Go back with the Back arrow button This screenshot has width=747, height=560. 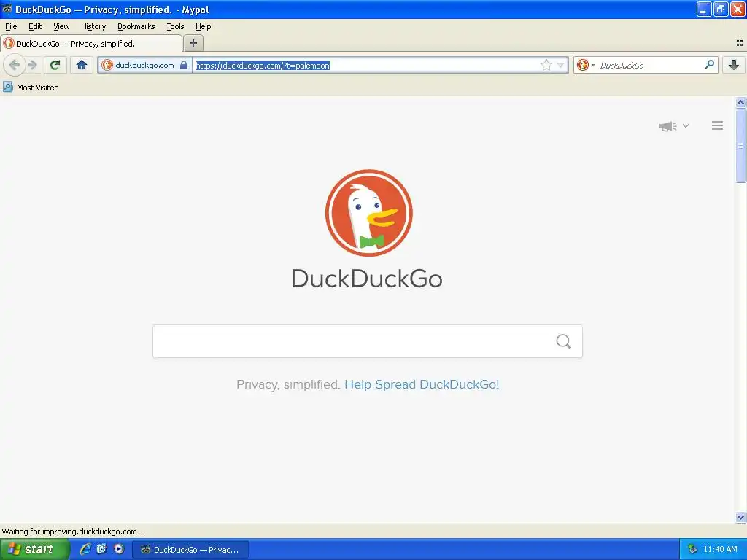click(x=15, y=65)
